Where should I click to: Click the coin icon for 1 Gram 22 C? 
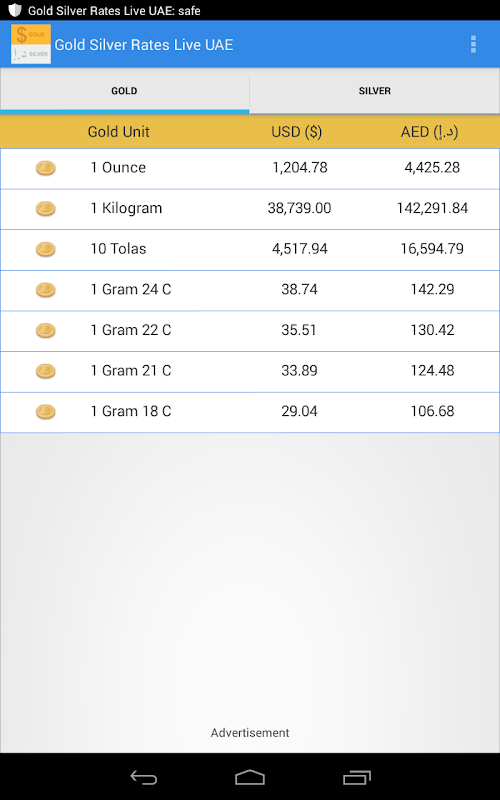(45, 331)
